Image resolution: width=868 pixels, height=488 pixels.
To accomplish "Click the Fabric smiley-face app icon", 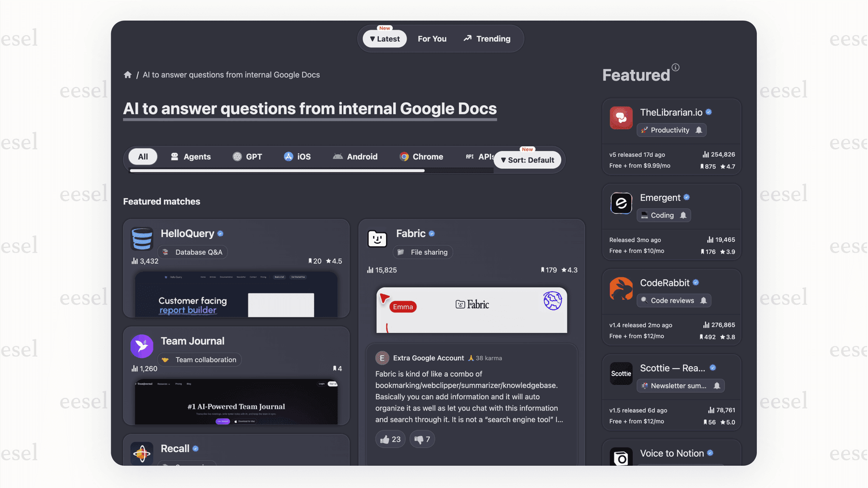I will click(x=377, y=239).
